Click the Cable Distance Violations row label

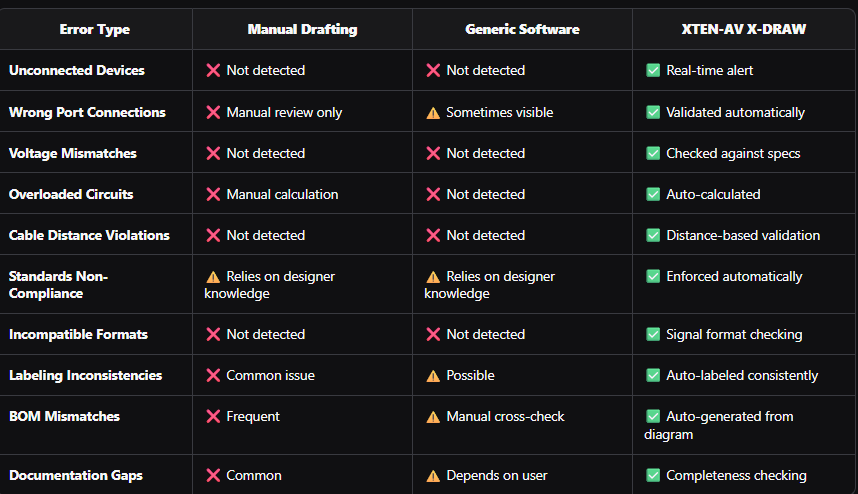89,236
